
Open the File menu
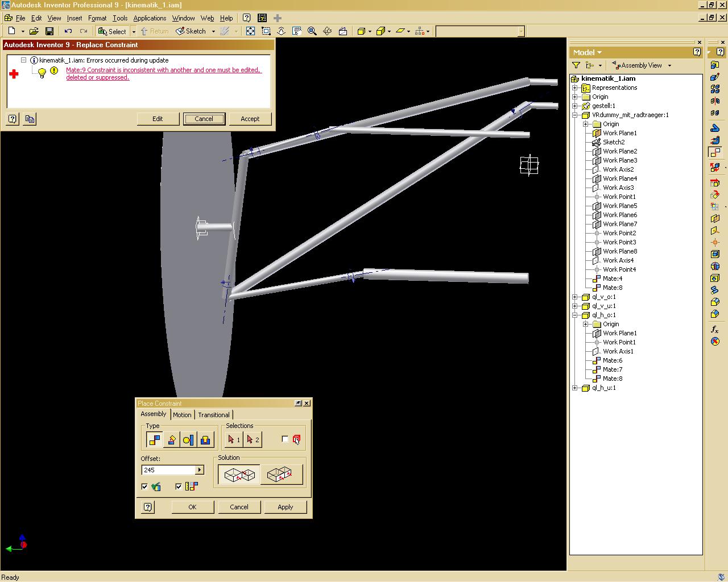(20, 18)
